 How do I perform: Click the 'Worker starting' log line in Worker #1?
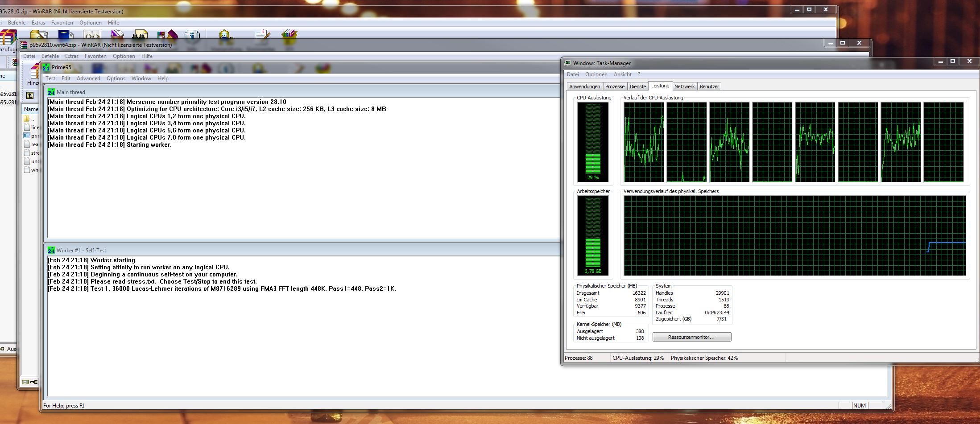pos(91,260)
